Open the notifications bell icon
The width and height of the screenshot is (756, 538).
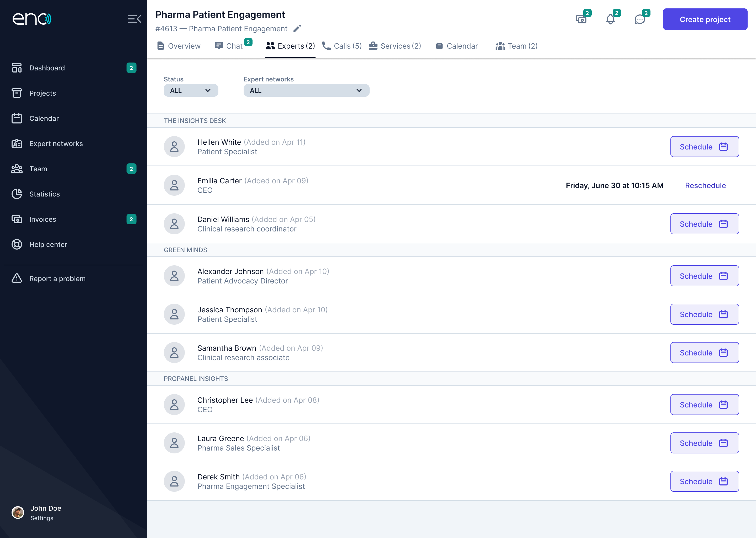coord(610,19)
